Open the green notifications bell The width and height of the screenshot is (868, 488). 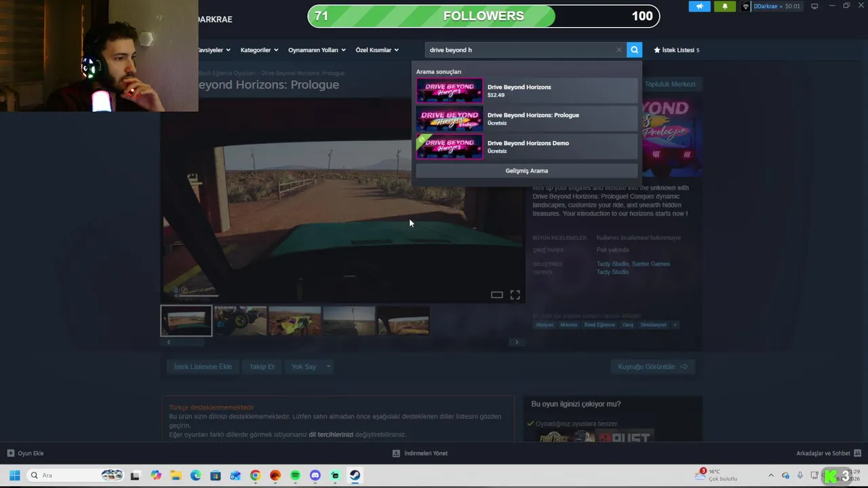tap(725, 6)
